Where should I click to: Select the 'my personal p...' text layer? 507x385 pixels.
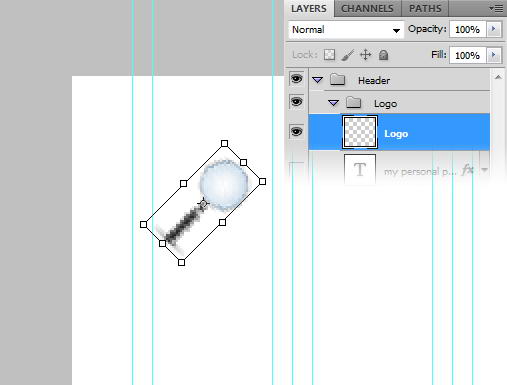(420, 172)
